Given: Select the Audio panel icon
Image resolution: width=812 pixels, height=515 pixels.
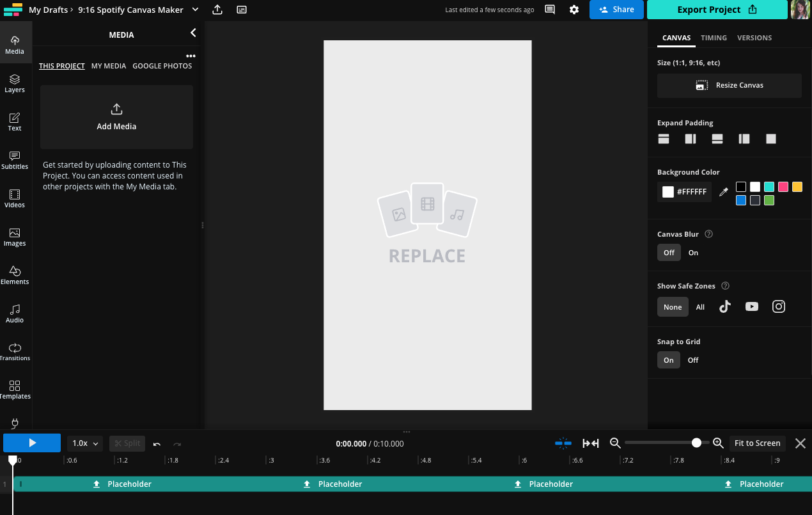Looking at the screenshot, I should (15, 313).
